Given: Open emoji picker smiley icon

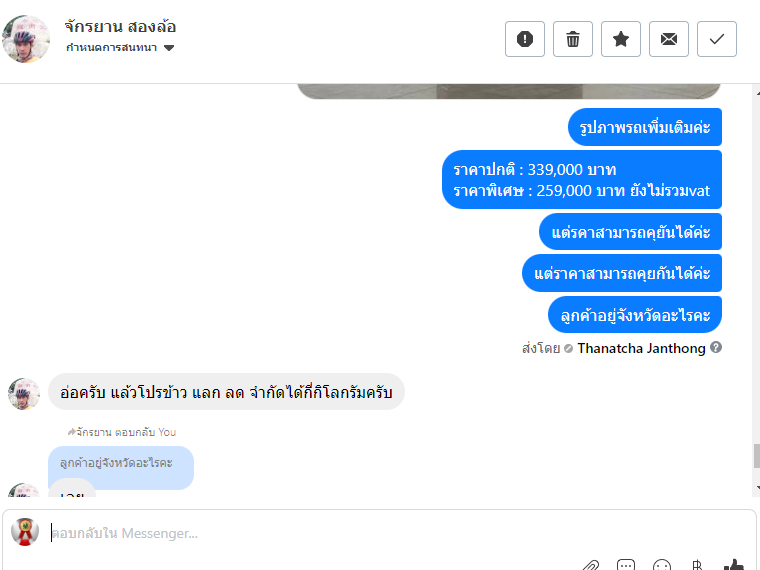Looking at the screenshot, I should tap(662, 565).
